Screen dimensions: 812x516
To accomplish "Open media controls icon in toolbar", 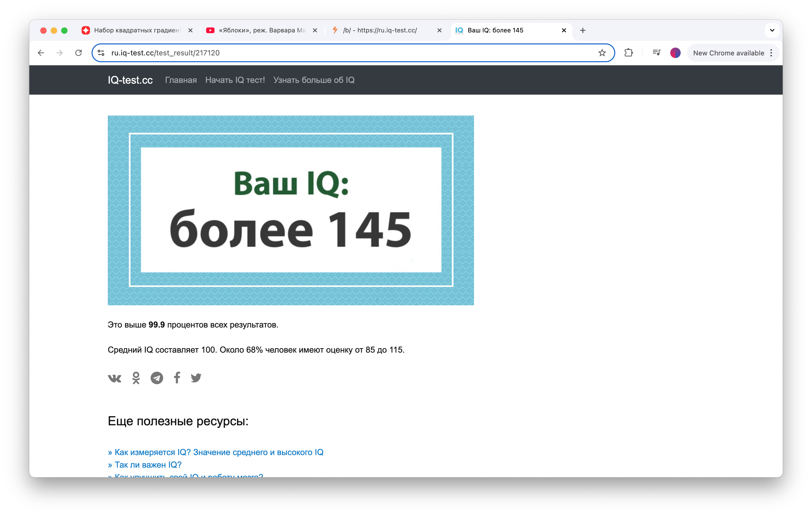I will click(x=656, y=53).
